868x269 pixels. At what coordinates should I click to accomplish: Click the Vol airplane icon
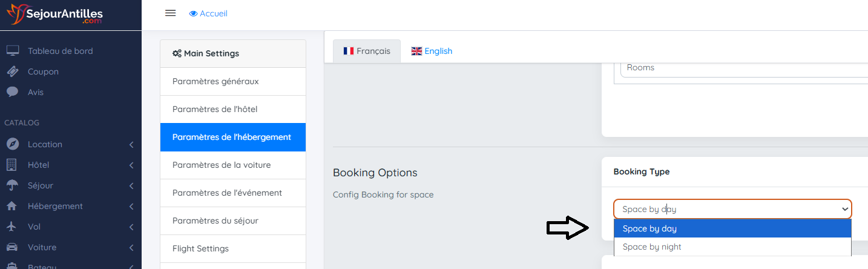tap(12, 227)
